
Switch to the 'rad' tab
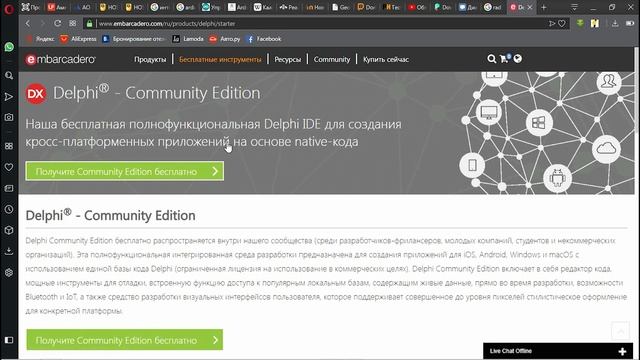[493, 7]
